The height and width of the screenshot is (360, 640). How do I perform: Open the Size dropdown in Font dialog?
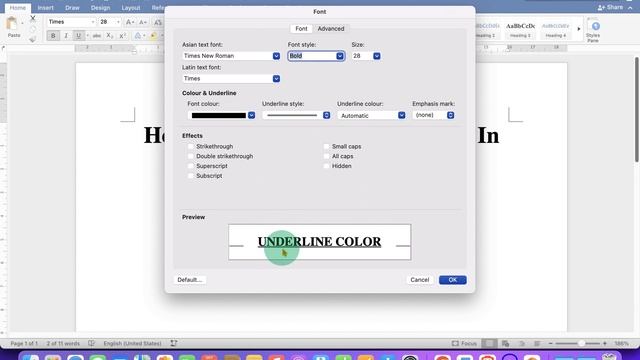point(377,56)
